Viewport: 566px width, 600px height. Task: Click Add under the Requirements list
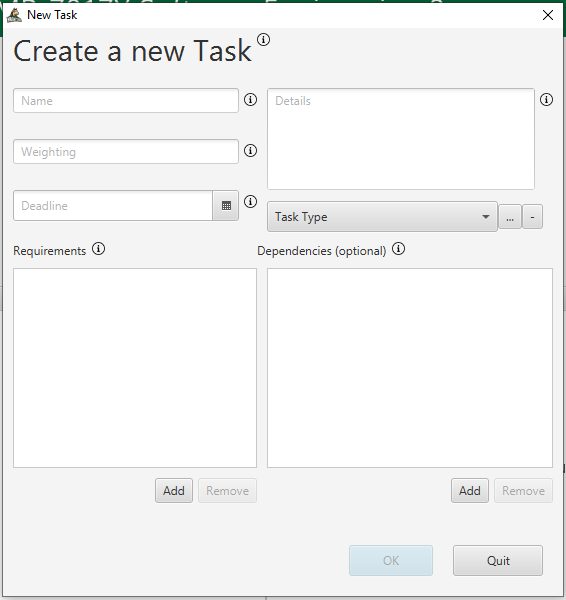[174, 491]
